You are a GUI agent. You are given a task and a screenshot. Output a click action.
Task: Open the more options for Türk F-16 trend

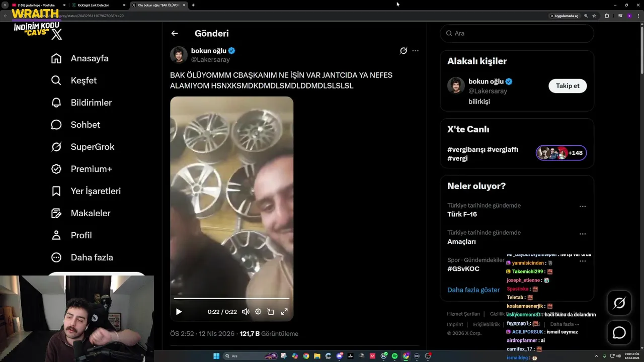583,207
